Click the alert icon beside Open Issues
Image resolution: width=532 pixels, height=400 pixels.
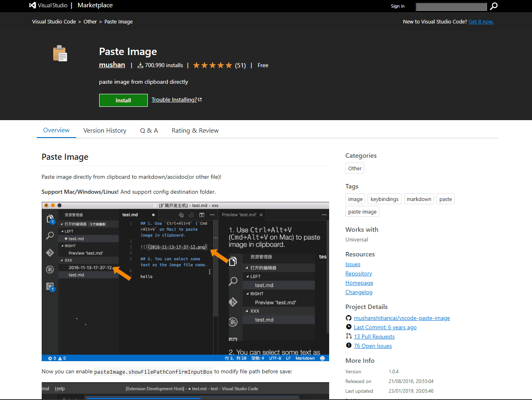(x=349, y=345)
